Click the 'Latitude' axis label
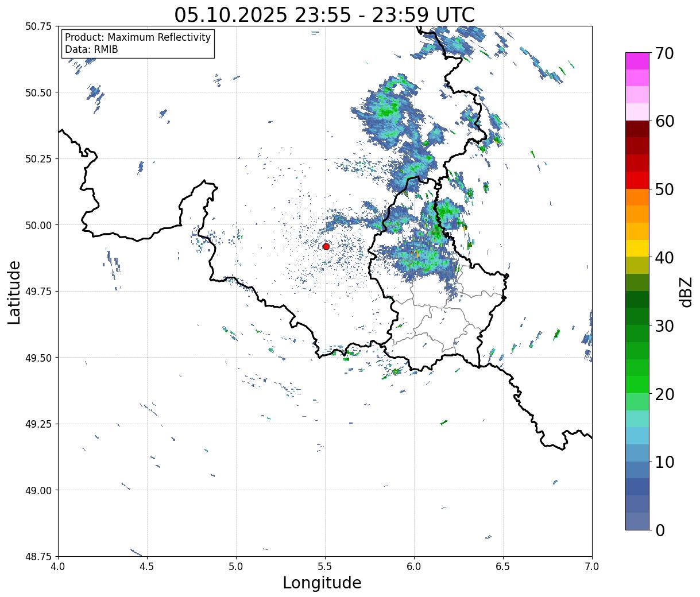 tap(14, 292)
